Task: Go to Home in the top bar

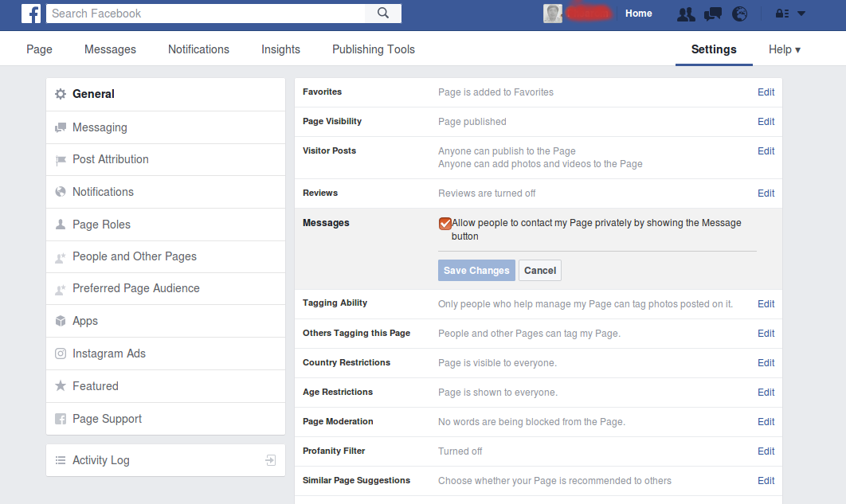Action: (x=638, y=14)
